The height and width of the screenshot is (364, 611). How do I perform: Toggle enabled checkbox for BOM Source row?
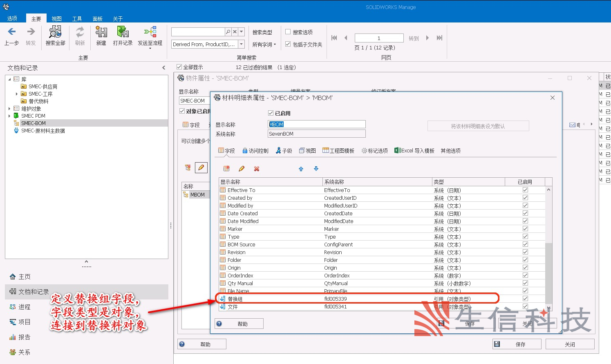(525, 244)
